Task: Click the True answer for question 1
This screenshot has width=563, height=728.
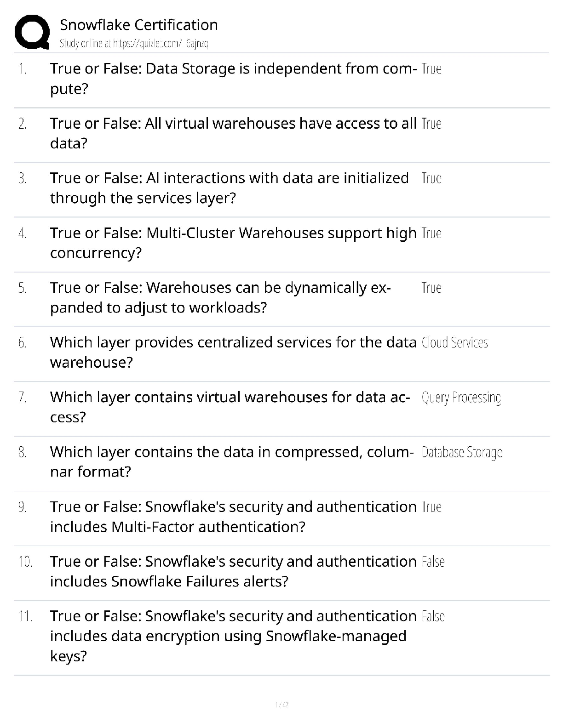Action: [431, 69]
